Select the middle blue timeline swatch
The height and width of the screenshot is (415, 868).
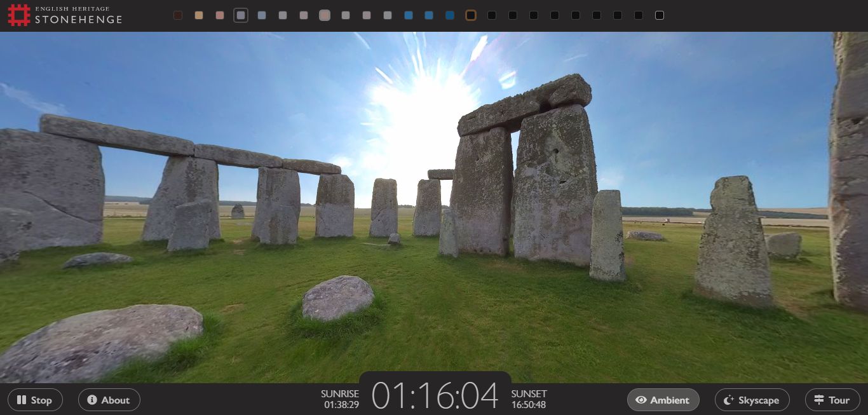pyautogui.click(x=430, y=15)
